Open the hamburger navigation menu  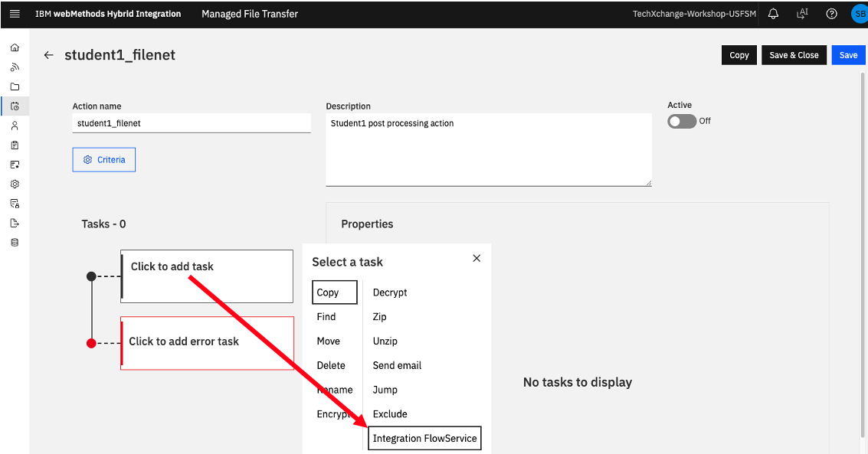coord(15,14)
